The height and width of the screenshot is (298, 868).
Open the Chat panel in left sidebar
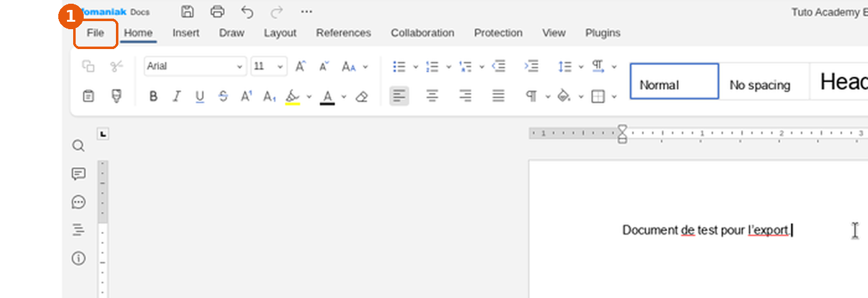tap(78, 202)
